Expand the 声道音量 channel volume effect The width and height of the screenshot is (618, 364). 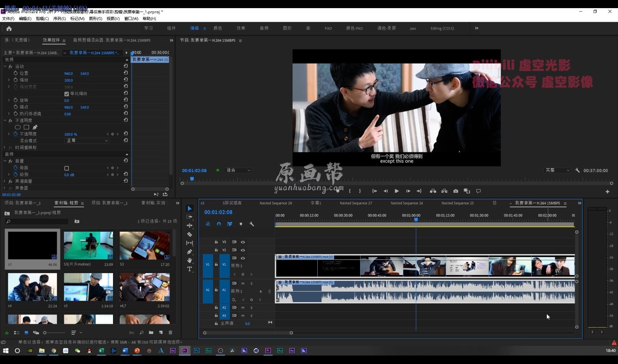5,181
